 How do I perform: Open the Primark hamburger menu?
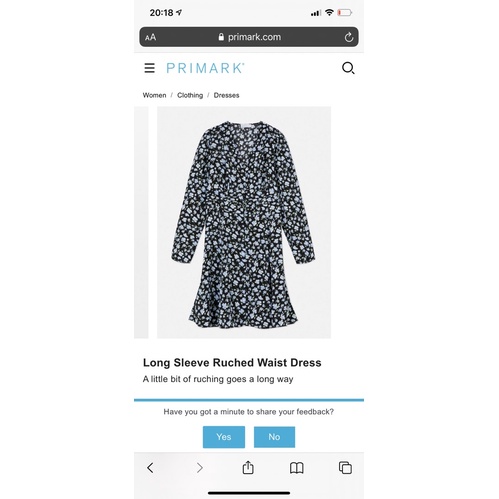(x=149, y=68)
